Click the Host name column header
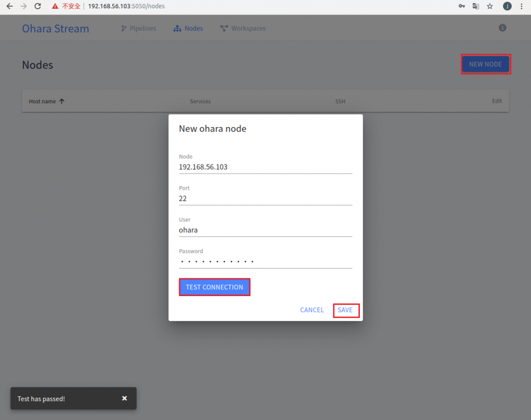The width and height of the screenshot is (531, 420). (x=43, y=101)
